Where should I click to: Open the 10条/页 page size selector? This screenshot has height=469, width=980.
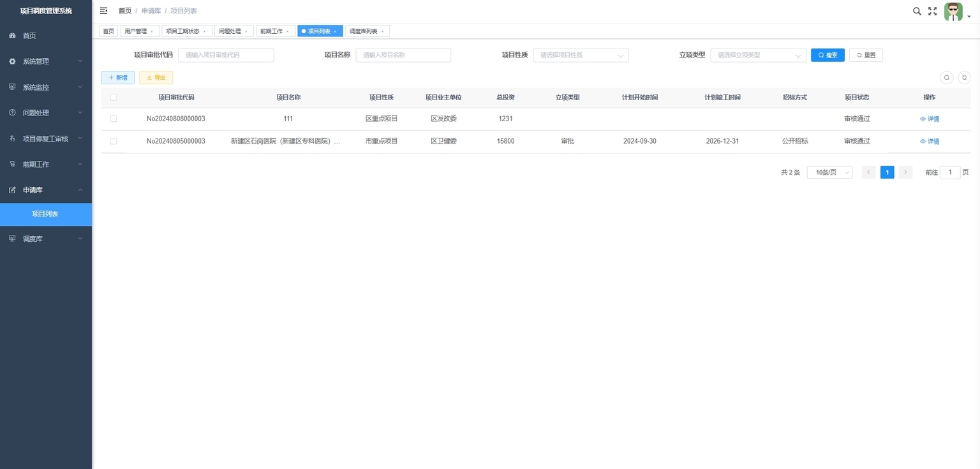829,172
